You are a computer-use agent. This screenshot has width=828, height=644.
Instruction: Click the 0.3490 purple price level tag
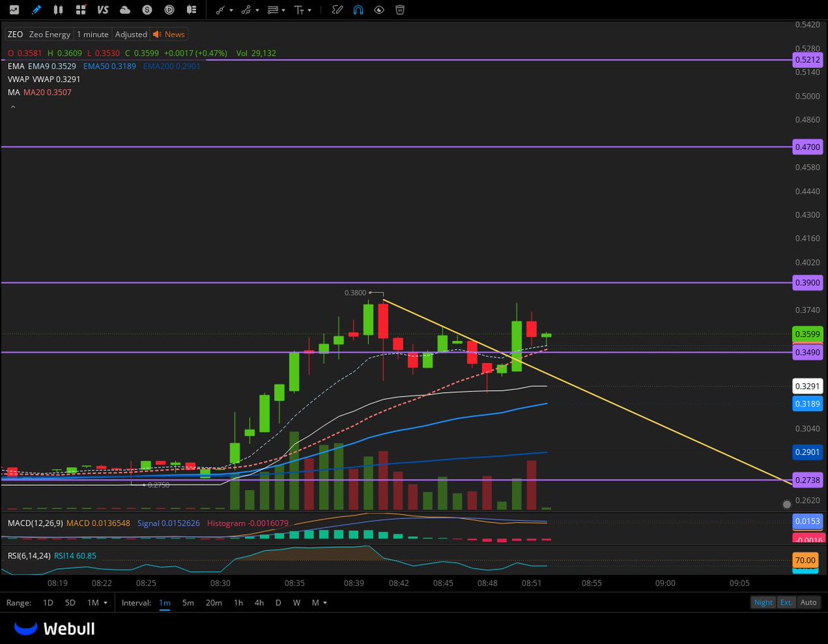point(807,352)
